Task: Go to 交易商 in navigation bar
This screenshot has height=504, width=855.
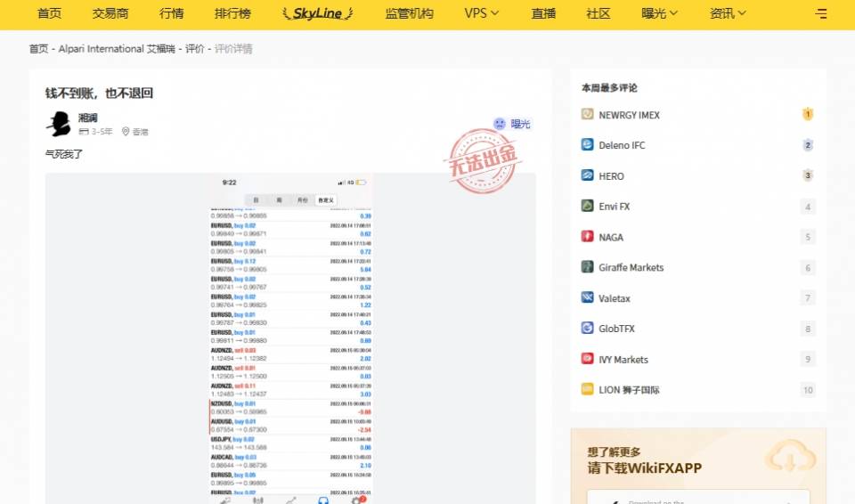Action: click(110, 13)
